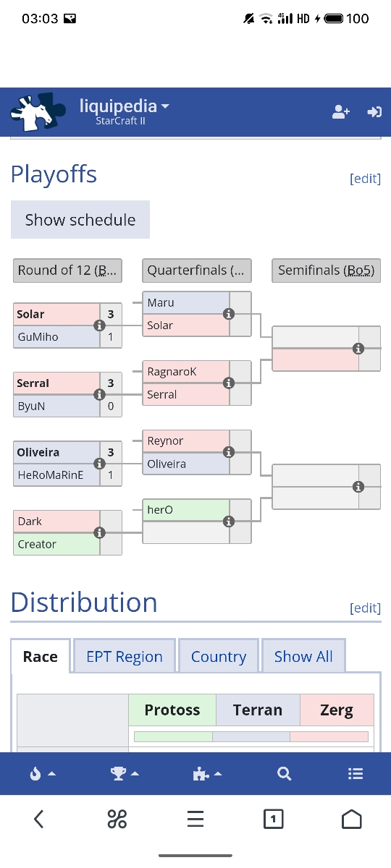The image size is (391, 868).
Task: Expand the tournaments trophy menu
Action: point(125,773)
